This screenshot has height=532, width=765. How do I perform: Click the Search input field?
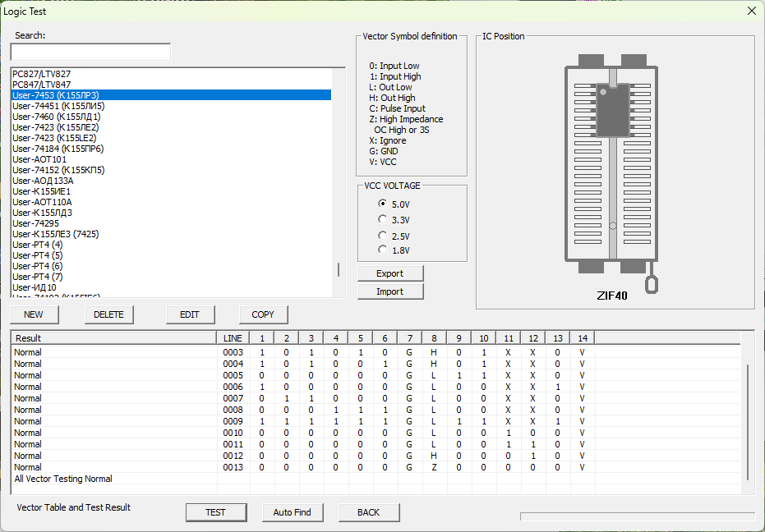(90, 52)
